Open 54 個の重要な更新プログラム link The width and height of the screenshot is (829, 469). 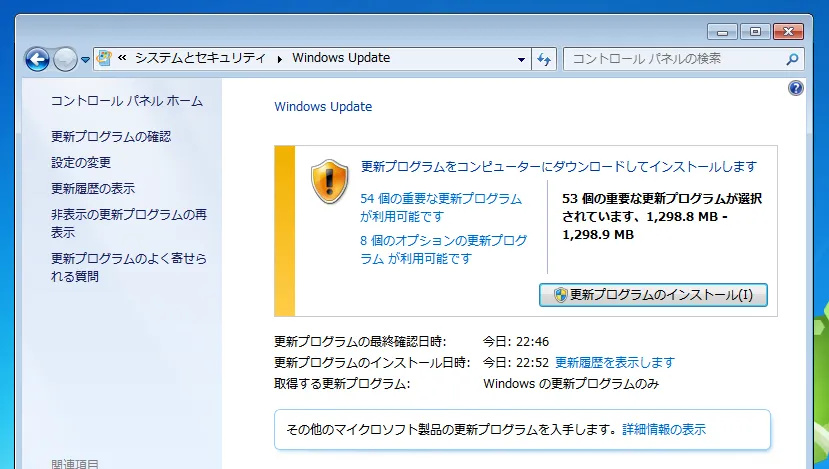click(x=441, y=207)
